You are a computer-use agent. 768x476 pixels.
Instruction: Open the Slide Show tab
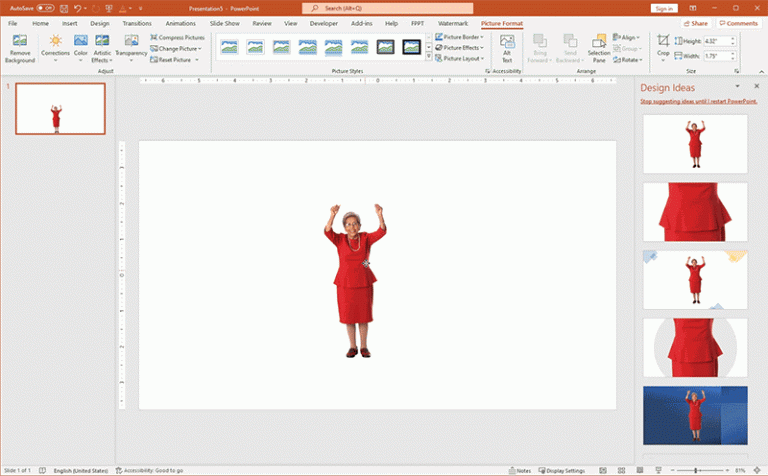pyautogui.click(x=225, y=24)
